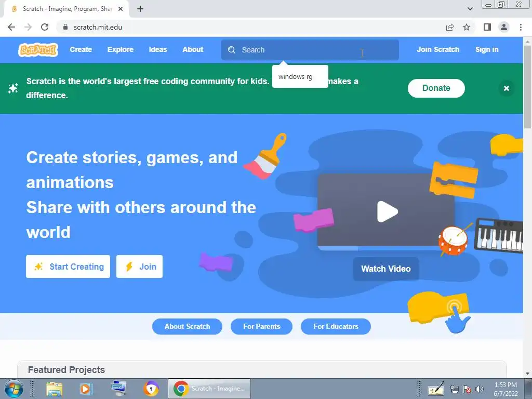Focus the Scratch search field
Viewport: 532px width, 399px height.
(x=310, y=50)
